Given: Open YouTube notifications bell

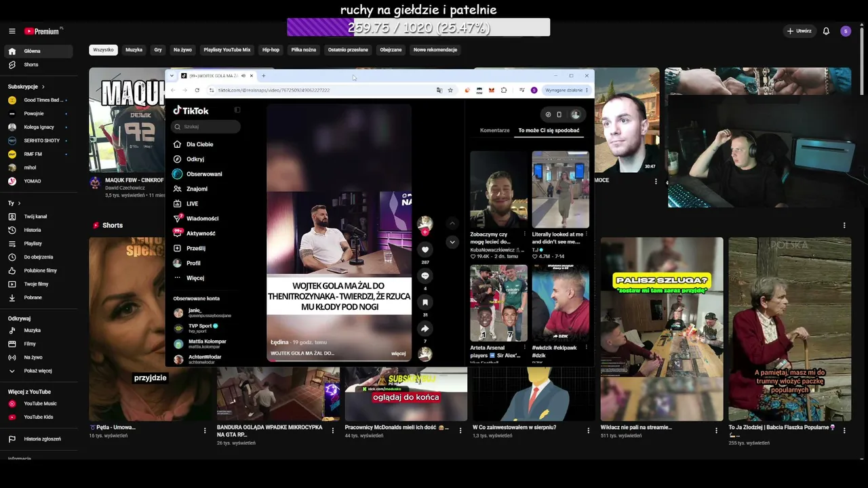Looking at the screenshot, I should tap(826, 31).
